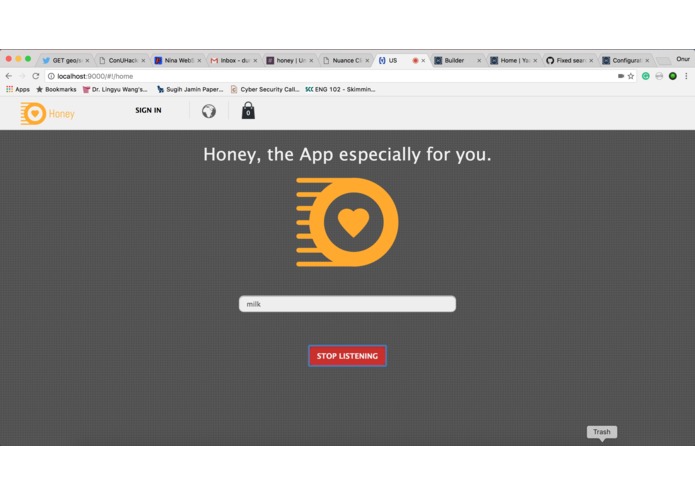Close the Builder tab
The width and height of the screenshot is (695, 494).
pos(479,61)
